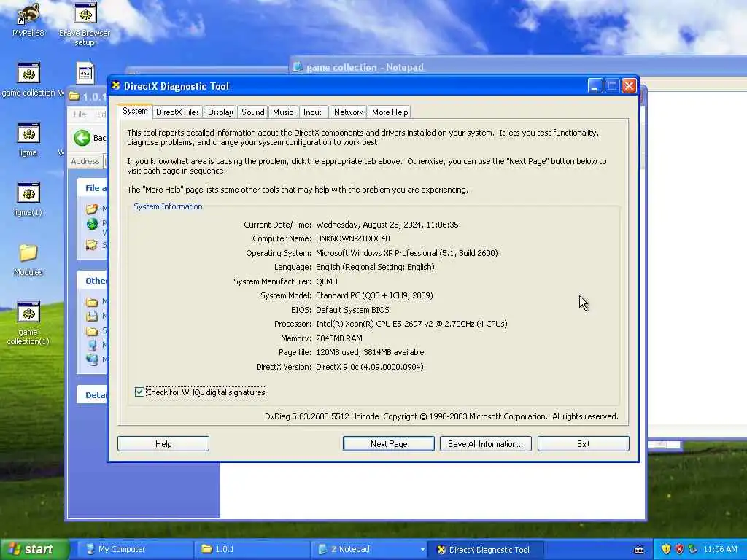Click the file icon beside Brave Browser setup
This screenshot has height=560, width=747.
point(85,73)
